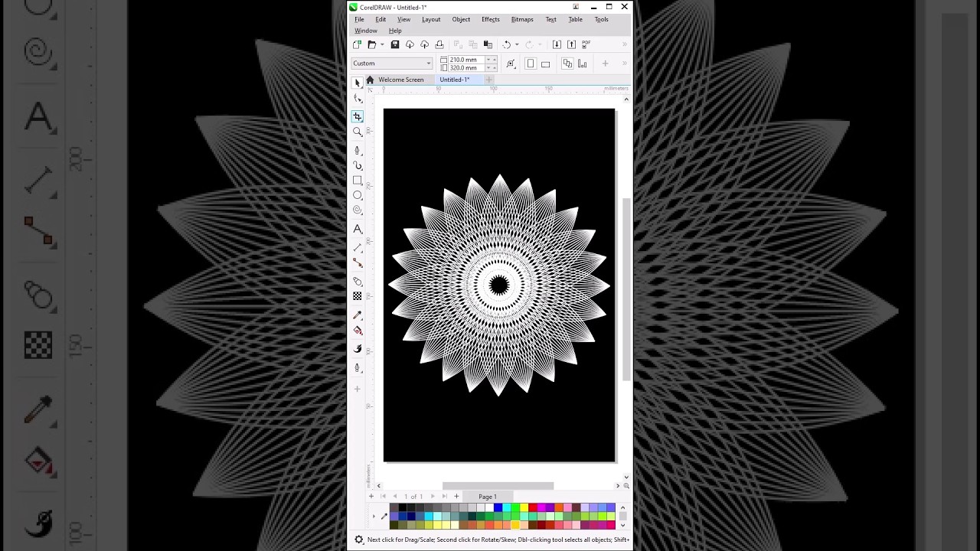
Task: Click the page height field 320.0 mm
Action: click(467, 68)
